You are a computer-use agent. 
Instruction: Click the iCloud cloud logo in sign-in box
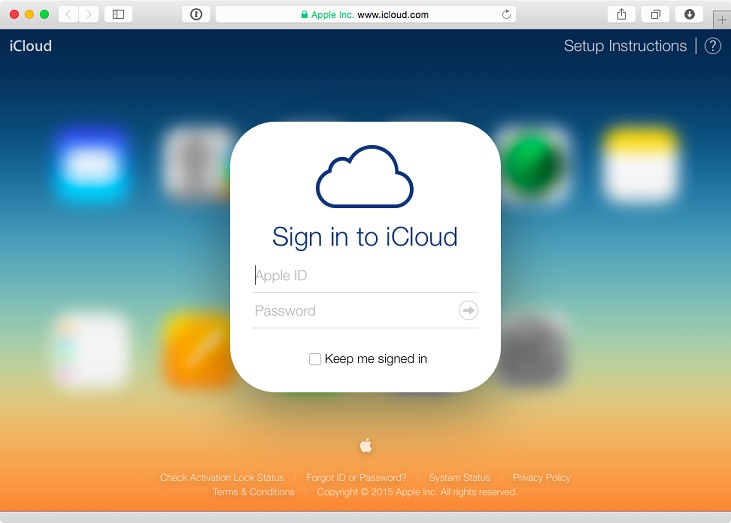365,176
